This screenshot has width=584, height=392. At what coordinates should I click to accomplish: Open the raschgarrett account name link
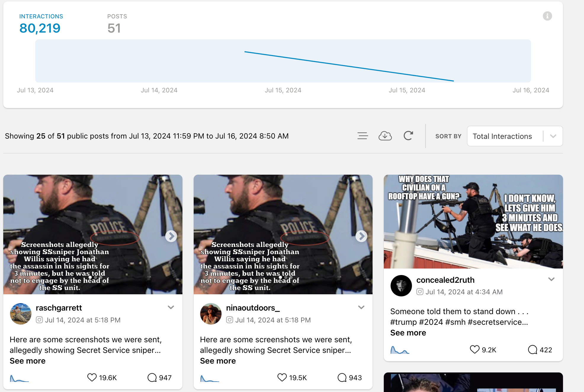59,308
